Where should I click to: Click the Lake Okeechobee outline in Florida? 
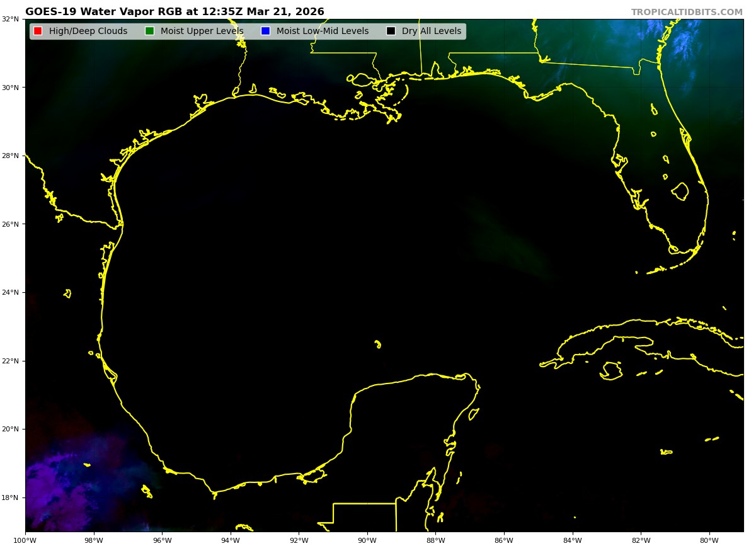click(680, 191)
